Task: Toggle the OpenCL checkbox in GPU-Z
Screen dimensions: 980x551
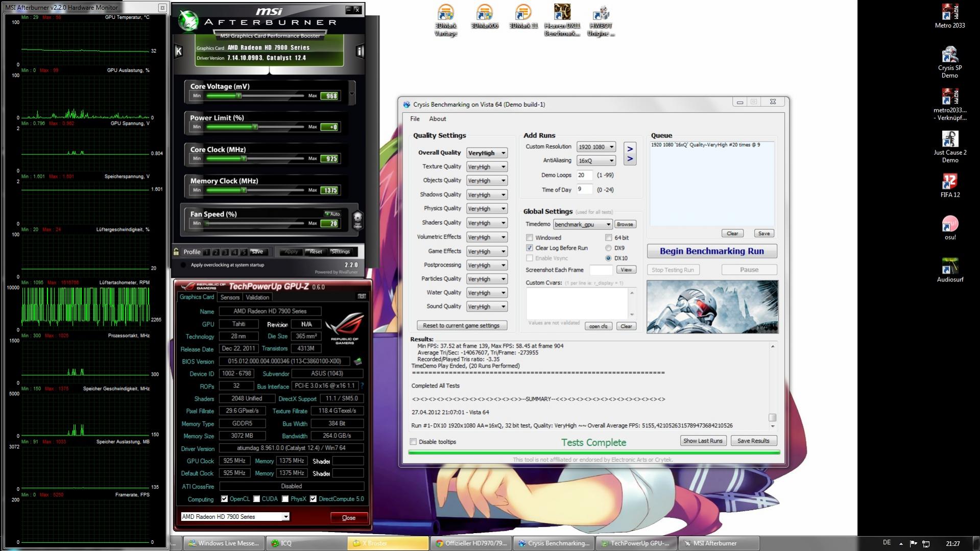Action: pos(224,499)
